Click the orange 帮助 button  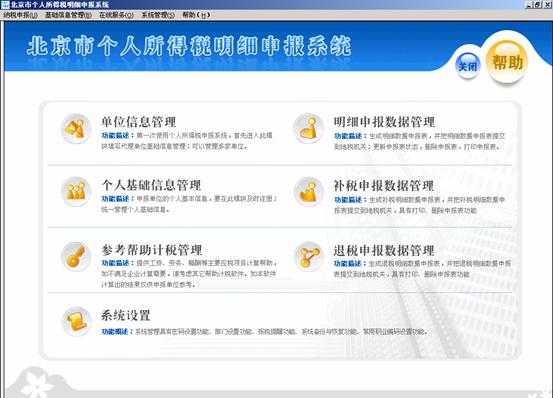click(507, 62)
